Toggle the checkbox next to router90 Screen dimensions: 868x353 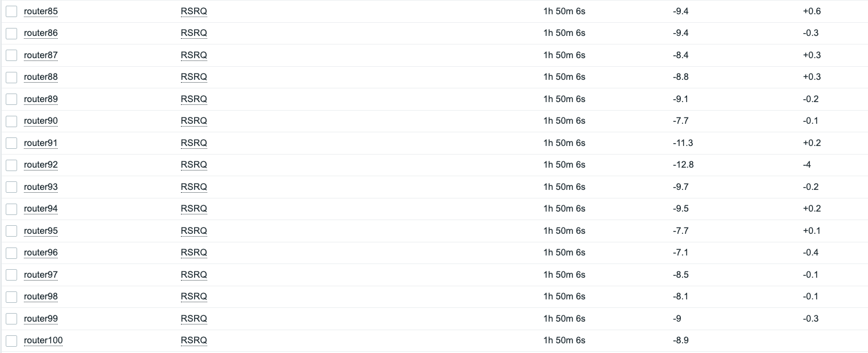(x=11, y=121)
